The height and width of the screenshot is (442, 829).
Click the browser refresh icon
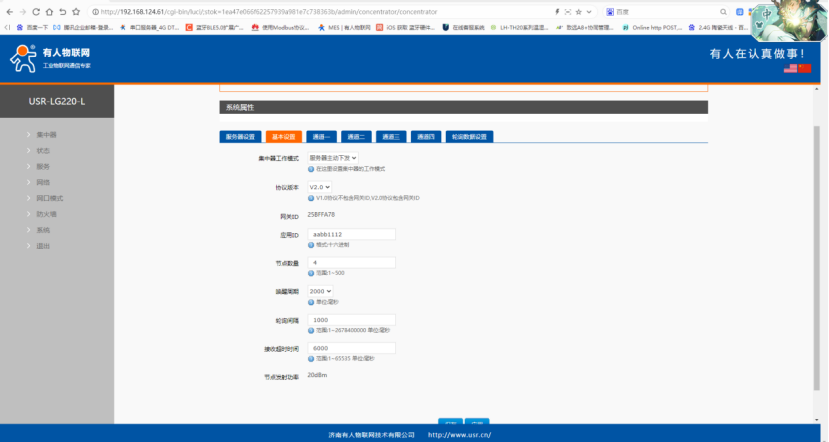[35, 11]
